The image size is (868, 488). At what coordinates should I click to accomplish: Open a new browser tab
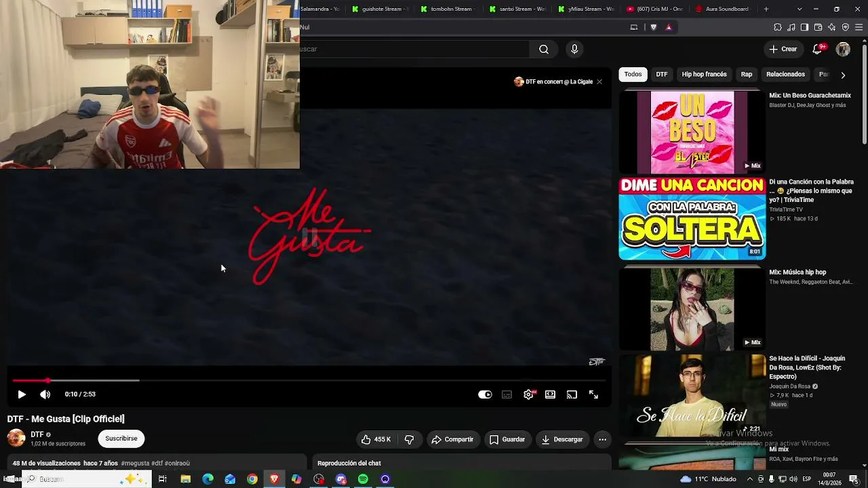point(766,9)
